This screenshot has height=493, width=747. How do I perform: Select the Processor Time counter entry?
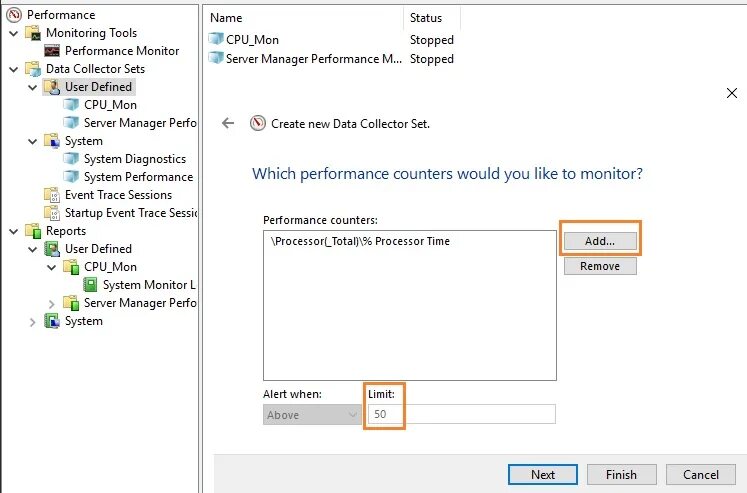click(360, 241)
